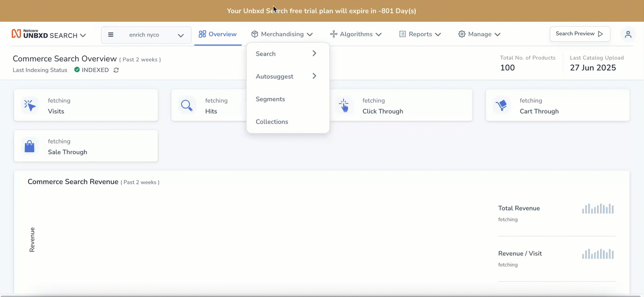Open the Cart Through metric card

pyautogui.click(x=557, y=105)
